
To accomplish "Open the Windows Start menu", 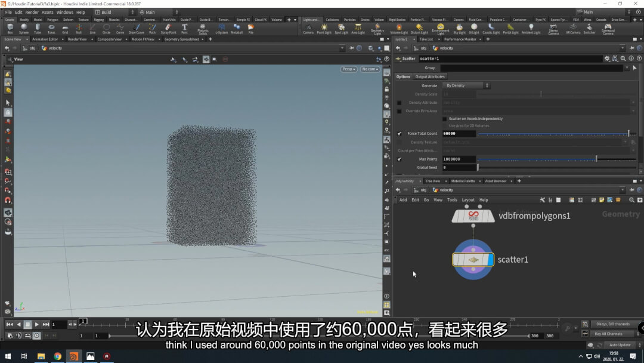I will pos(8,356).
